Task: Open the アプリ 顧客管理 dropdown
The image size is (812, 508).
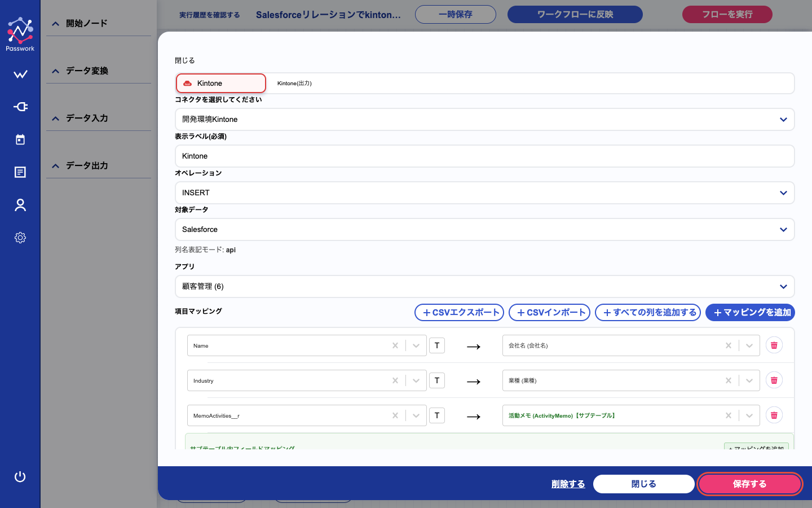Action: (x=485, y=287)
